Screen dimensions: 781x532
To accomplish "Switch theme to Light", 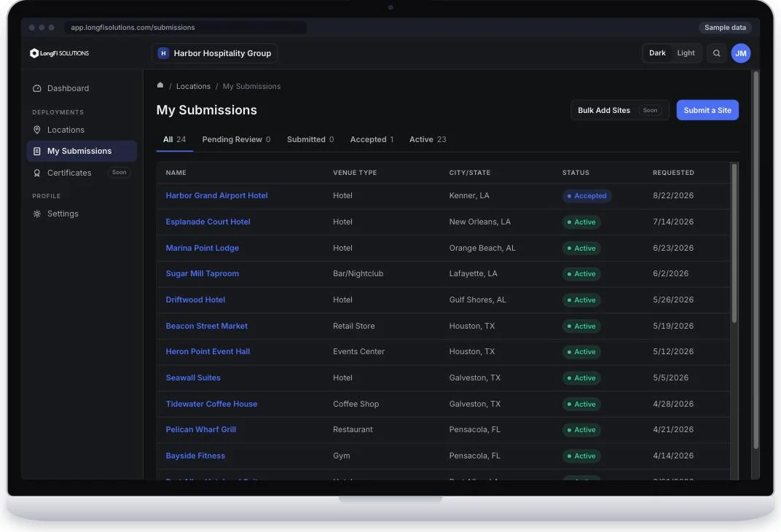I will pos(686,52).
